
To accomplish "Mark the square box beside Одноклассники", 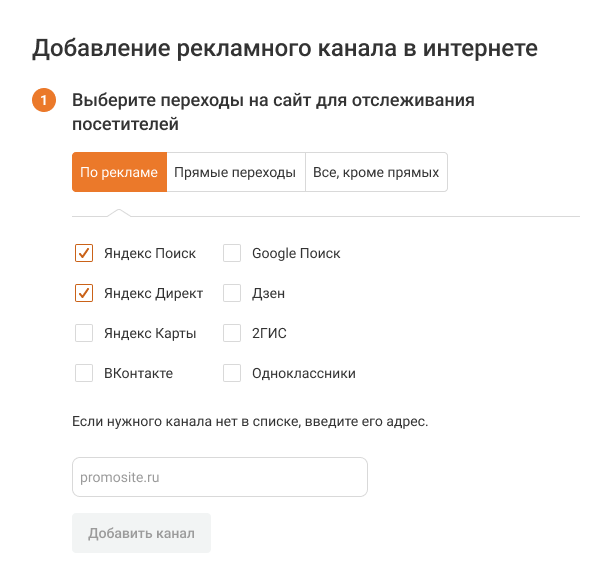I will 232,373.
